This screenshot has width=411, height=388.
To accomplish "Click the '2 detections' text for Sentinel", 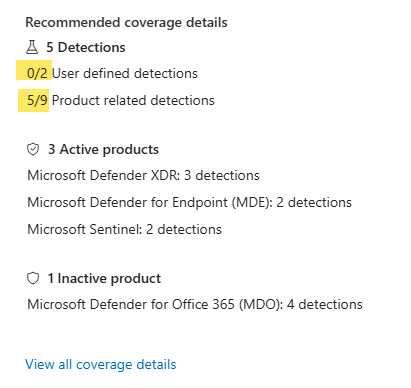I will pyautogui.click(x=184, y=229).
